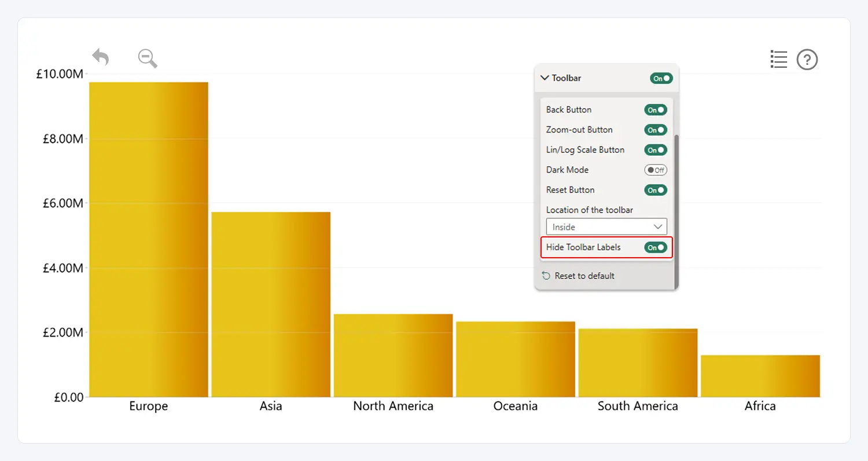Disable Hide Toolbar Labels toggle
The height and width of the screenshot is (461, 868).
tap(656, 247)
